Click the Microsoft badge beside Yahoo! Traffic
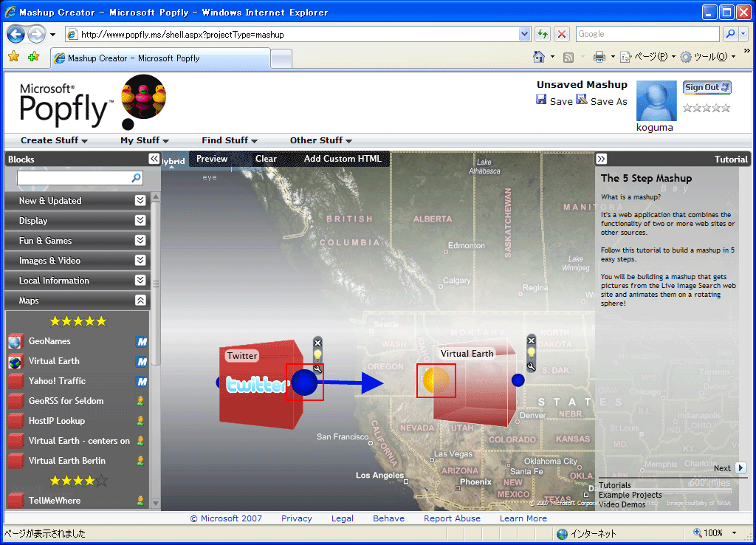Image resolution: width=756 pixels, height=545 pixels. (x=141, y=382)
